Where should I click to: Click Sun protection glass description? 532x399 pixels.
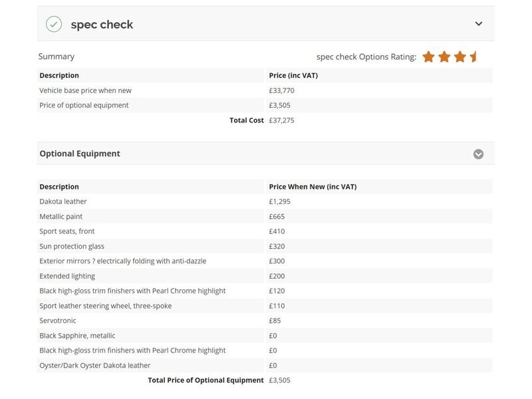(x=72, y=246)
